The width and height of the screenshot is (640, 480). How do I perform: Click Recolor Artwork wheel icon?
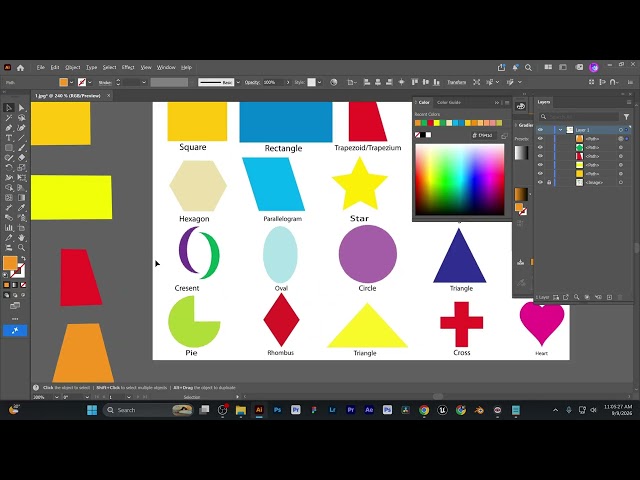tap(333, 82)
